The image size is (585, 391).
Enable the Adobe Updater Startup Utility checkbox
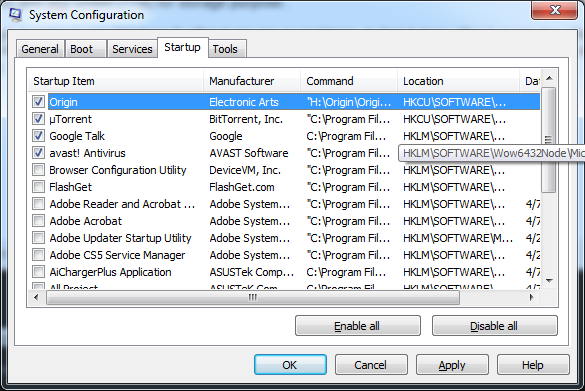click(x=38, y=238)
